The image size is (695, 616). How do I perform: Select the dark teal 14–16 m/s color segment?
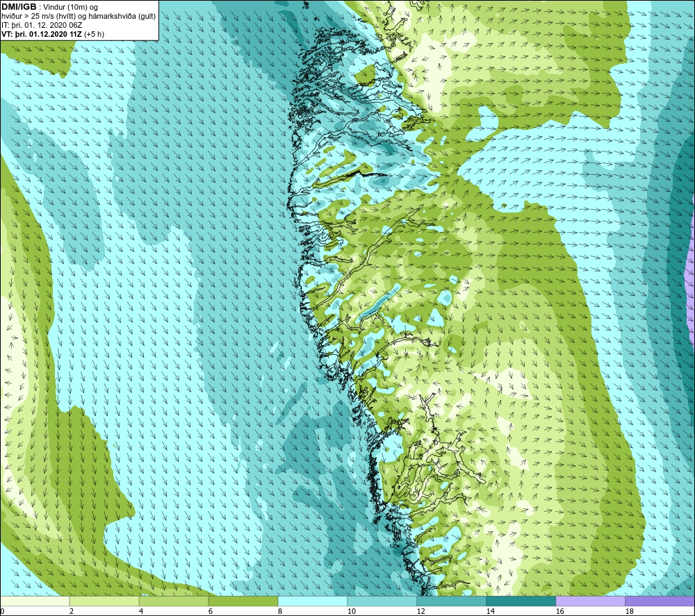[521, 601]
